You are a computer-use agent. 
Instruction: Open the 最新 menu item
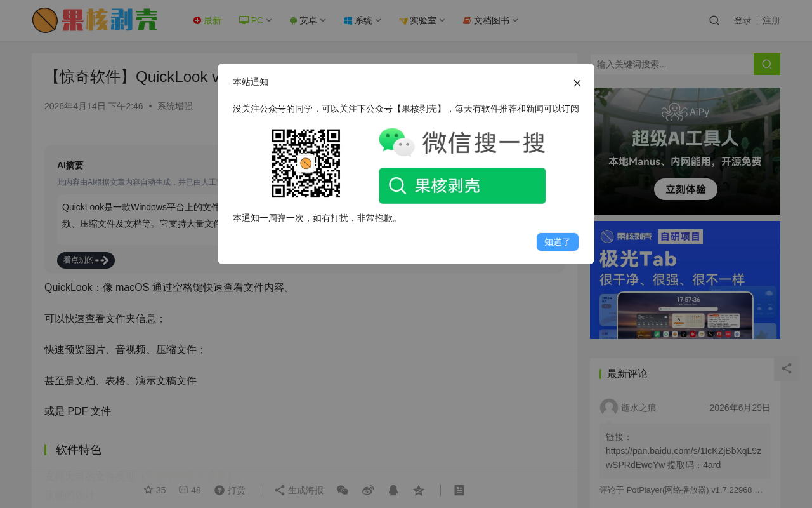207,20
